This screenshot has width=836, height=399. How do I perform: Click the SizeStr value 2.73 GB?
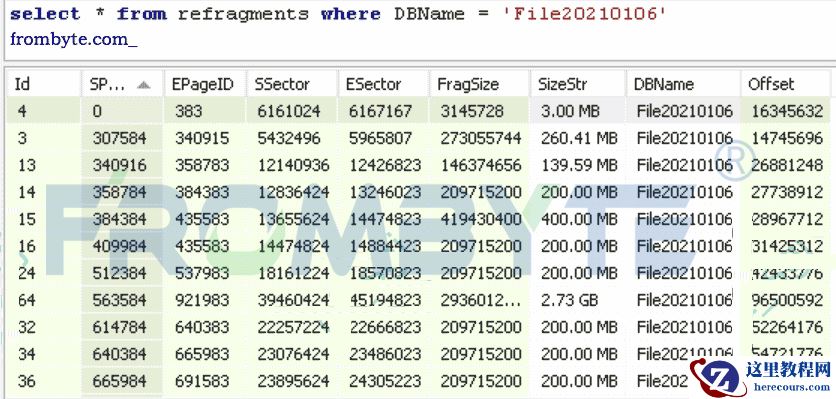pos(569,300)
